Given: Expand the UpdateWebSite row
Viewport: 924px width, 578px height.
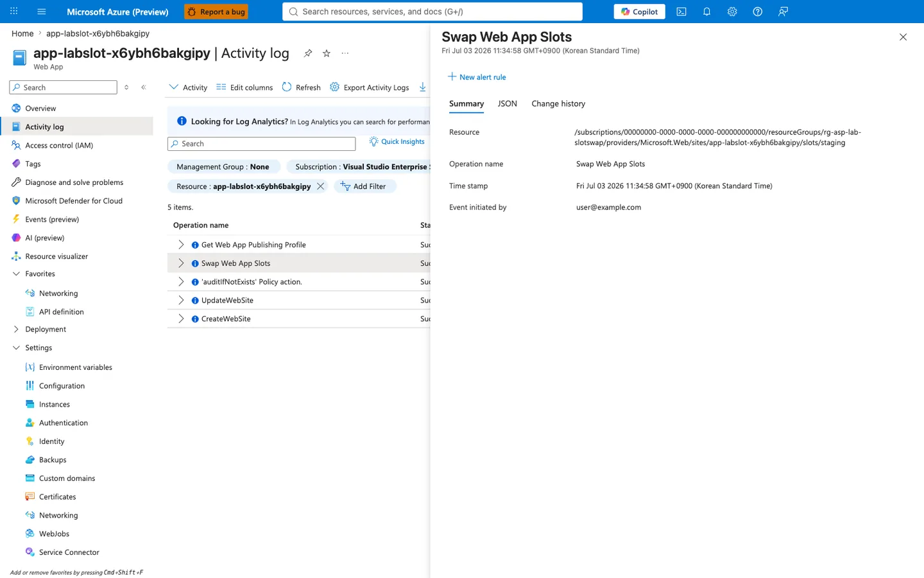Looking at the screenshot, I should click(x=181, y=300).
